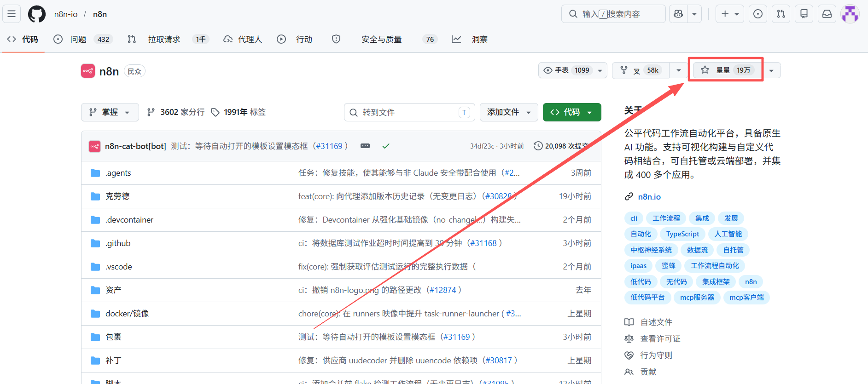Image resolution: width=868 pixels, height=384 pixels.
Task: Open the .github folder icon
Action: pos(95,243)
